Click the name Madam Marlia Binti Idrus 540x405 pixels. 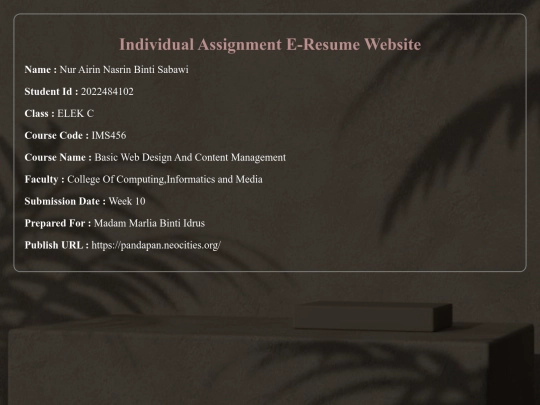(149, 223)
